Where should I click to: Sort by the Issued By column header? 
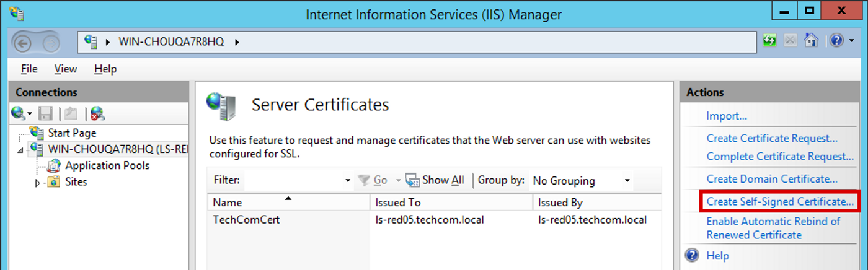click(x=597, y=202)
